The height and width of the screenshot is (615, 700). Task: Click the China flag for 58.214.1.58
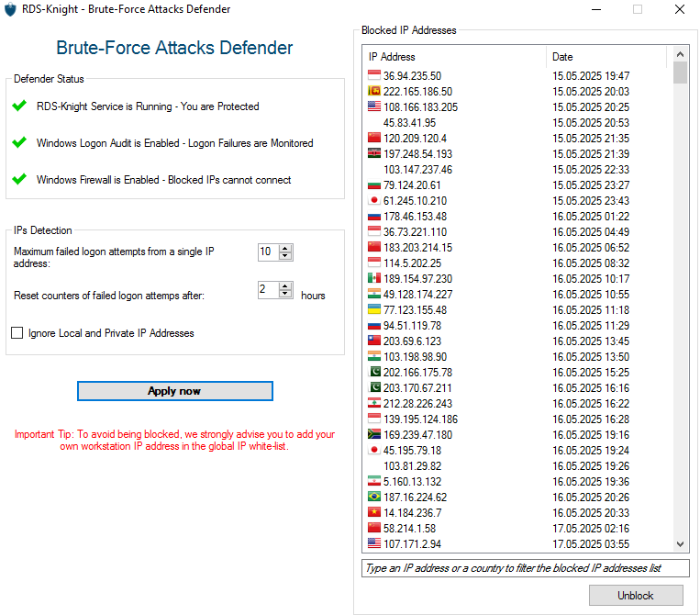click(x=374, y=528)
